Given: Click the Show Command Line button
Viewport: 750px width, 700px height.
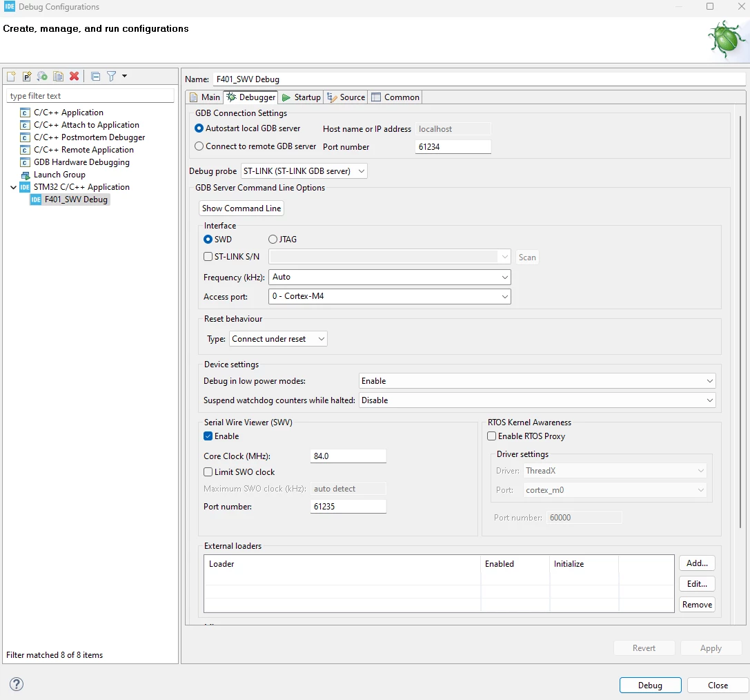Looking at the screenshot, I should click(241, 208).
